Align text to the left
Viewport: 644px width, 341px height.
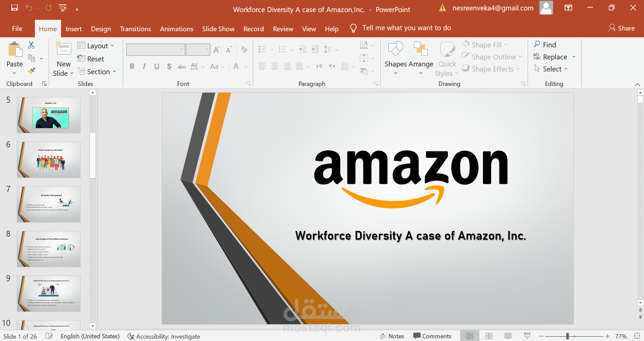coord(262,66)
